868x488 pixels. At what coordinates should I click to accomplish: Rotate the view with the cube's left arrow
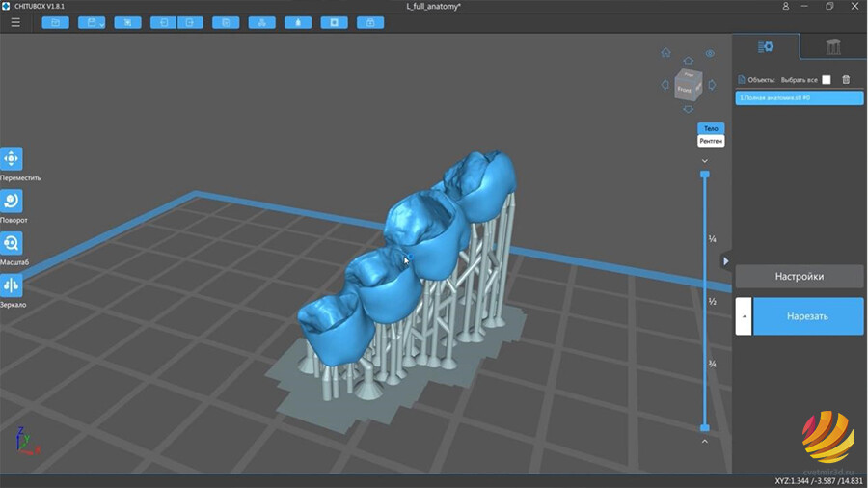point(665,85)
